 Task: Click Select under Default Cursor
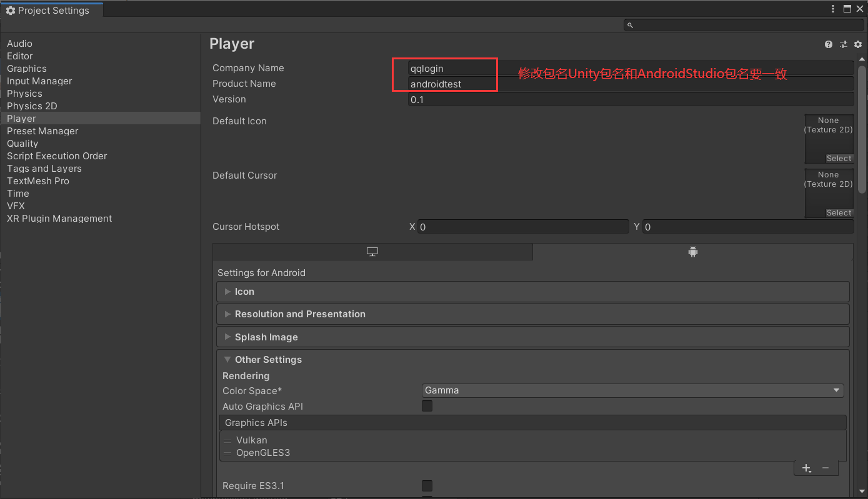(839, 212)
